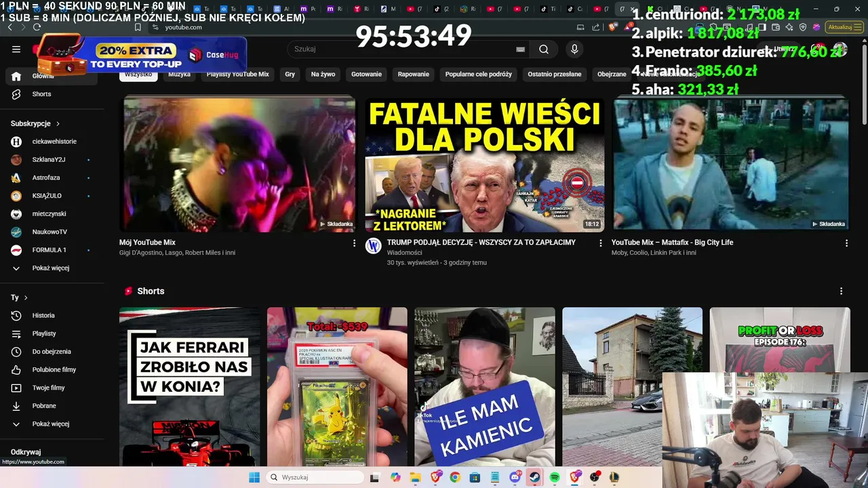Open options for Mattafix Big City Life mix
The width and height of the screenshot is (868, 488).
tap(846, 243)
